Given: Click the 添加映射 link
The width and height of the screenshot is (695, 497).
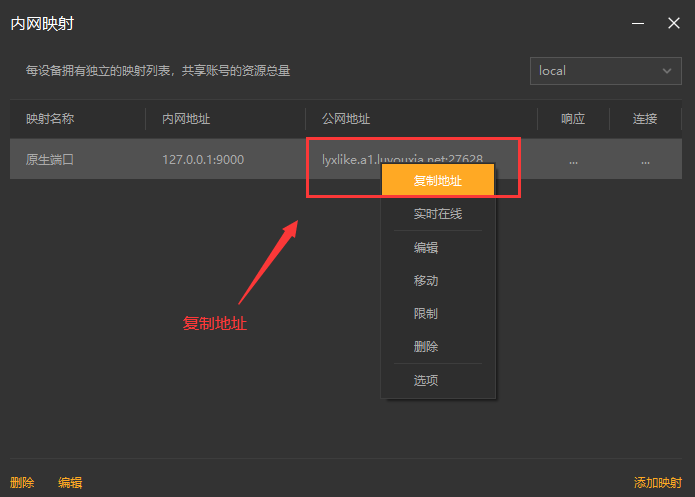Looking at the screenshot, I should pyautogui.click(x=658, y=482).
